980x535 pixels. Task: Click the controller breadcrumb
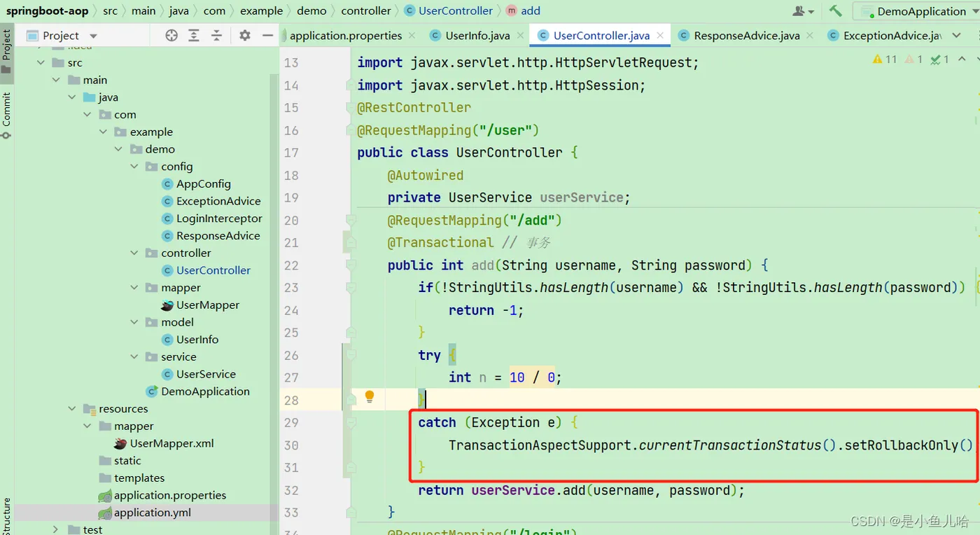click(x=366, y=11)
